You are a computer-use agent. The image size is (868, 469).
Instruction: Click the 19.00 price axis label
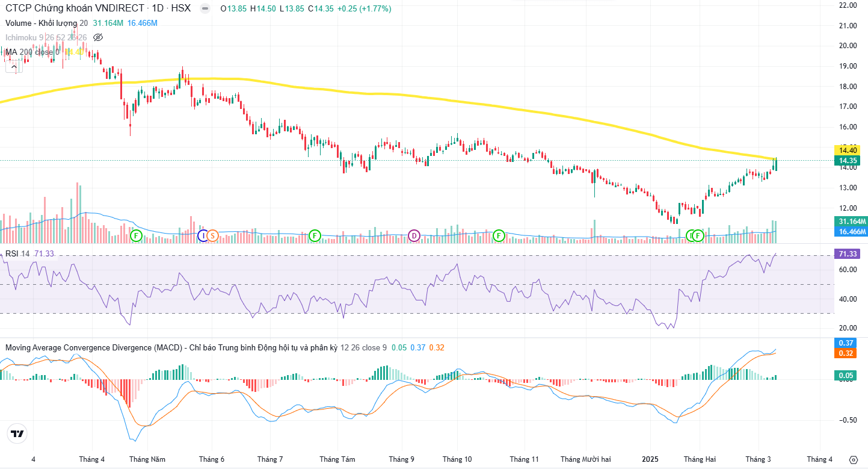pyautogui.click(x=848, y=66)
